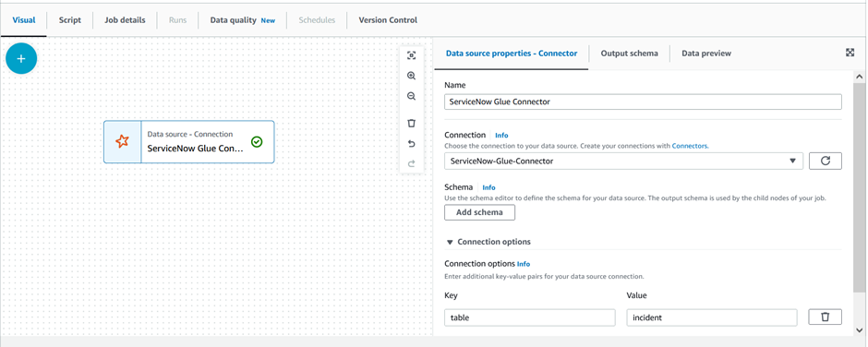This screenshot has height=347, width=868.
Task: Fit canvas view to screen icon
Action: [411, 55]
